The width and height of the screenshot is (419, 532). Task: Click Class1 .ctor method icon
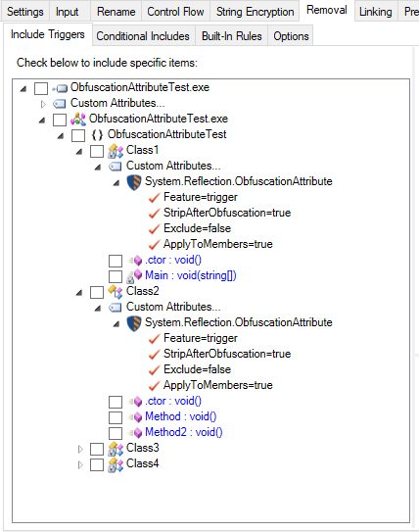point(135,261)
